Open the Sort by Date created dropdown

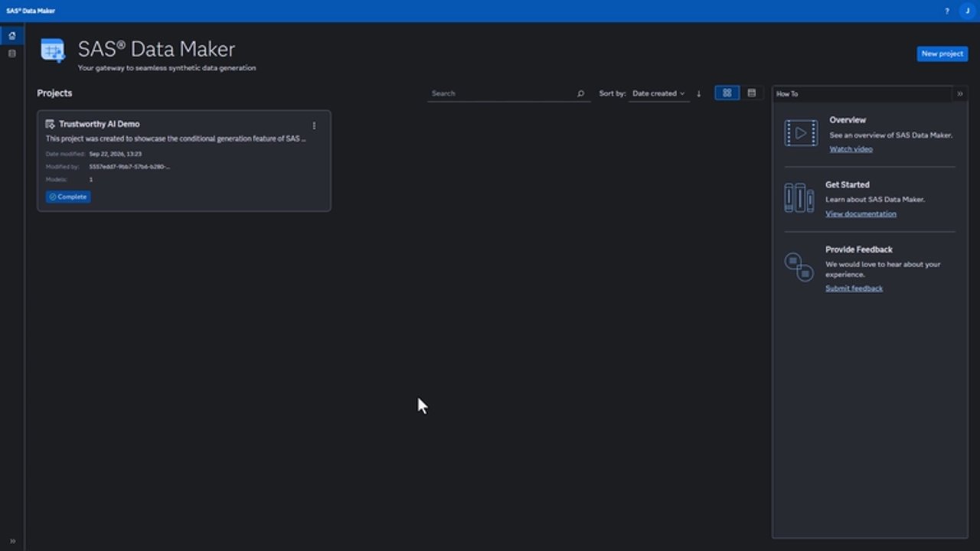pos(658,93)
